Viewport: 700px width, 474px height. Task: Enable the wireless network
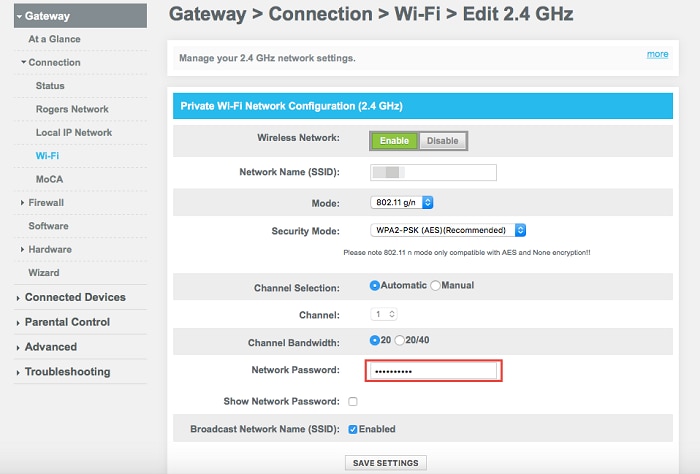point(394,141)
